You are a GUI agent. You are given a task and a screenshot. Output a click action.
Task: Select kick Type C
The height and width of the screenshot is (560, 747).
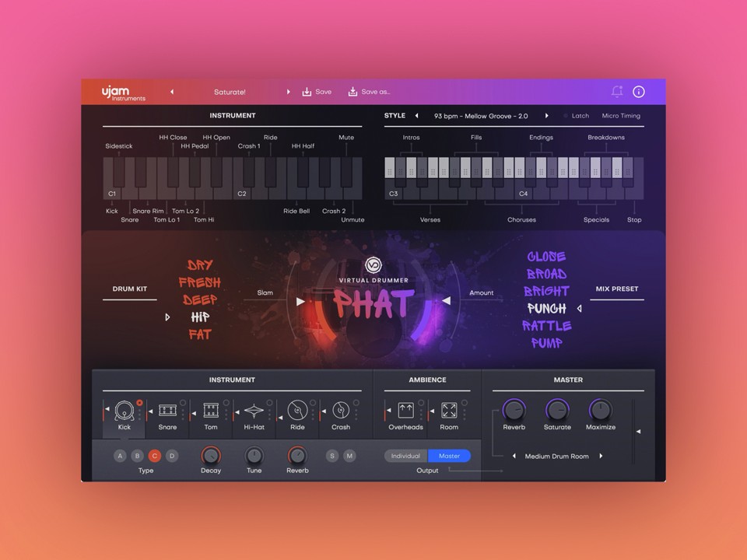click(154, 456)
